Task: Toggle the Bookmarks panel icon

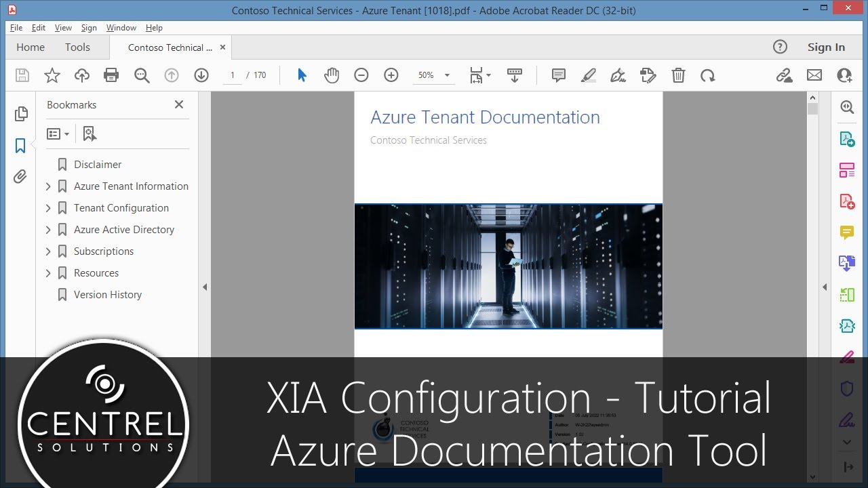Action: pos(20,145)
